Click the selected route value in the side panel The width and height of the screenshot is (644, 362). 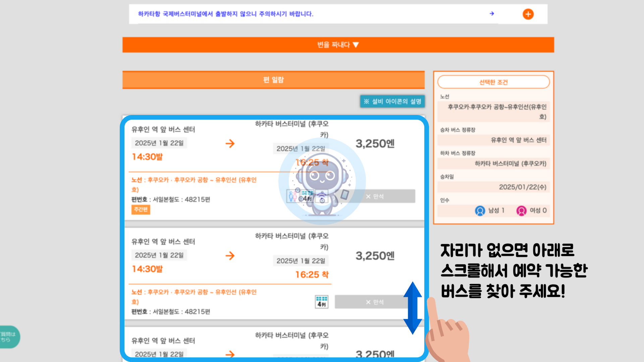pos(493,112)
